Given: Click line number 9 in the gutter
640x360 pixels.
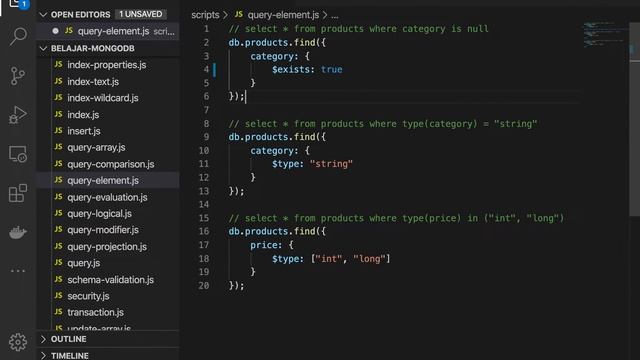Looking at the screenshot, I should pyautogui.click(x=206, y=137).
